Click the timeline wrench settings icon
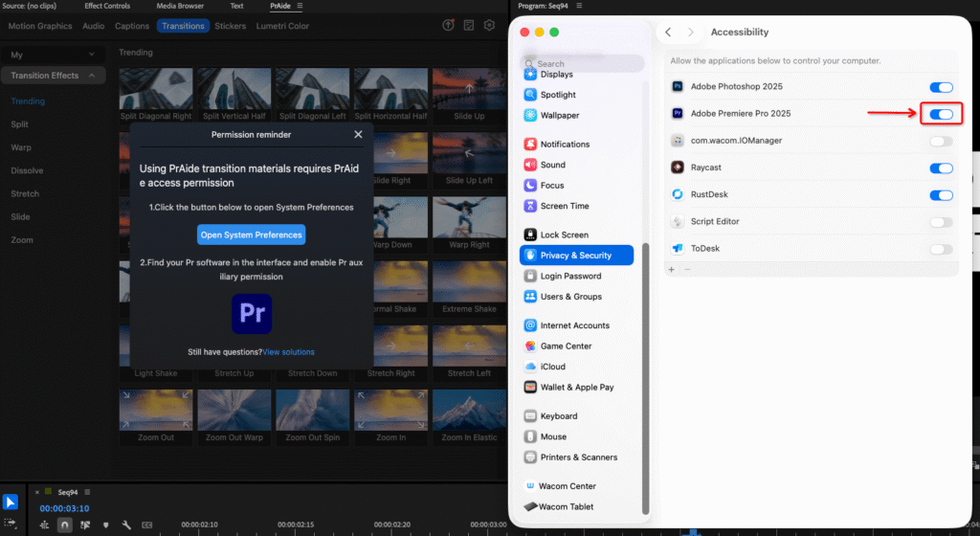 [126, 525]
